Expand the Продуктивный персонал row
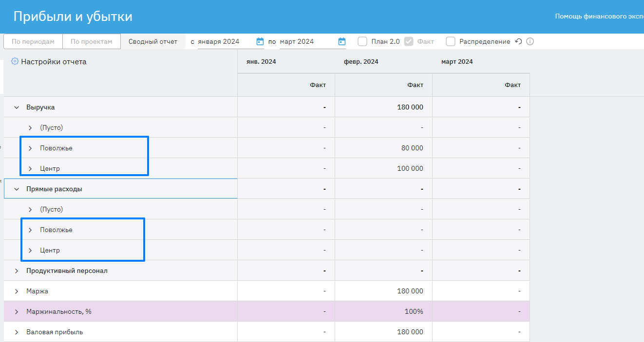 tap(17, 271)
